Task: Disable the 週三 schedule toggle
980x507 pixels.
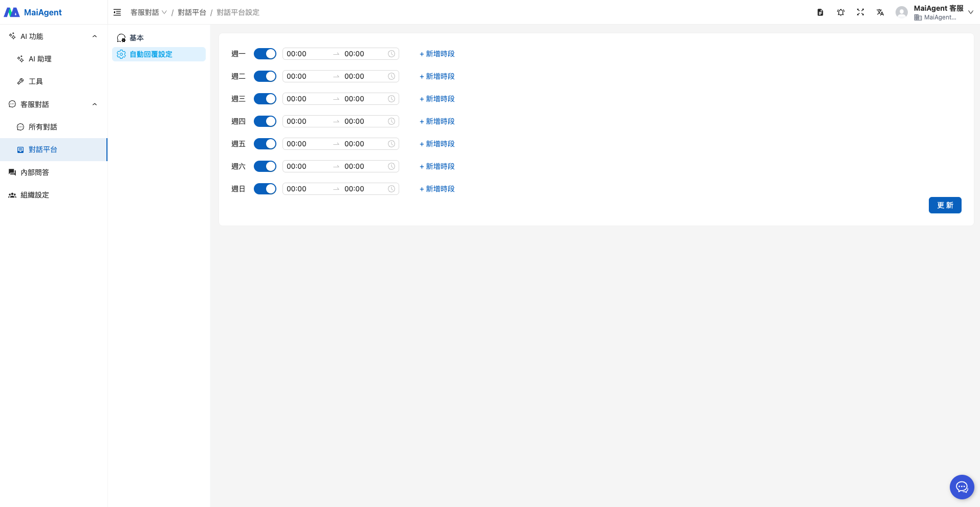Action: pyautogui.click(x=265, y=99)
